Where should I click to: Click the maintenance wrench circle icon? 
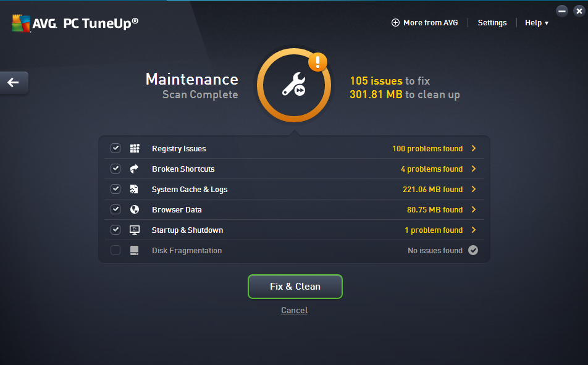point(294,85)
